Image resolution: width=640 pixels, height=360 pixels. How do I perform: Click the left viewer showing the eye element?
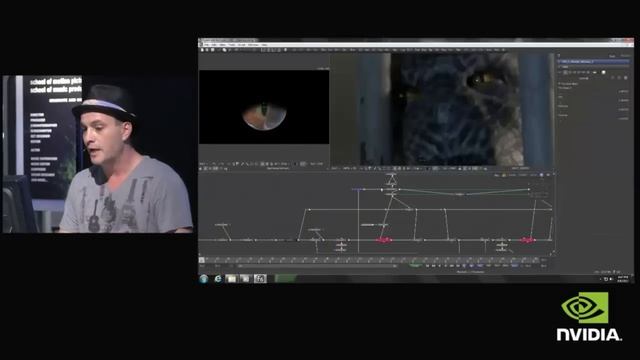coord(264,107)
